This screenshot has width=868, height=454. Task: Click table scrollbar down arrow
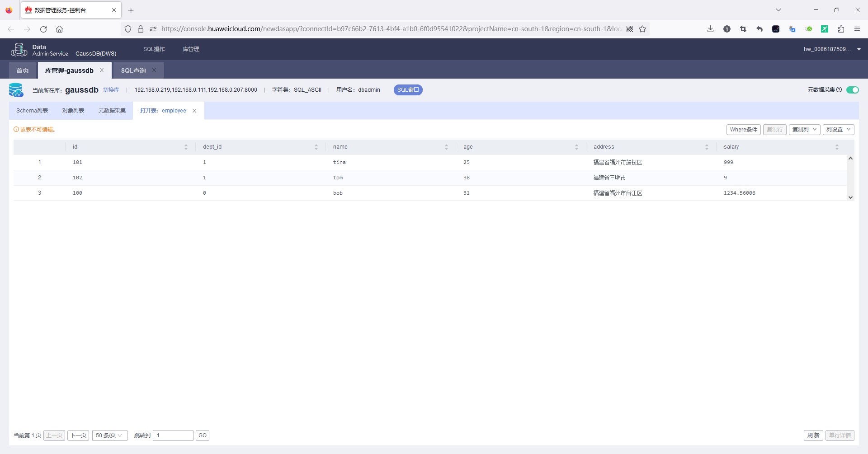pyautogui.click(x=850, y=197)
